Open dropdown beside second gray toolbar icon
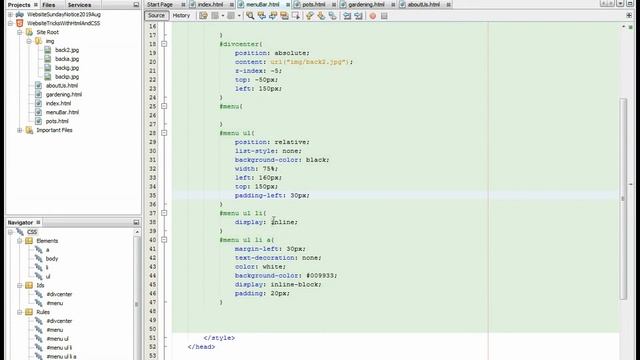Screen dimensions: 640x360 pos(239,16)
